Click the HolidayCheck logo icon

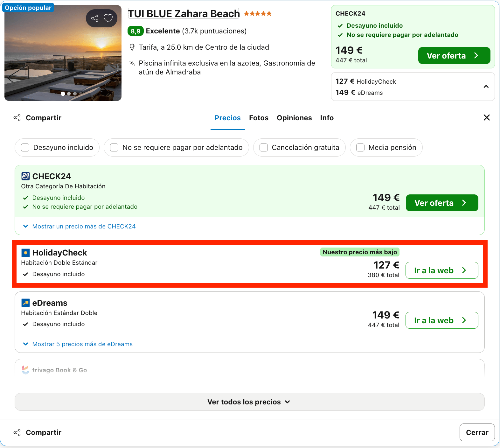tap(25, 253)
